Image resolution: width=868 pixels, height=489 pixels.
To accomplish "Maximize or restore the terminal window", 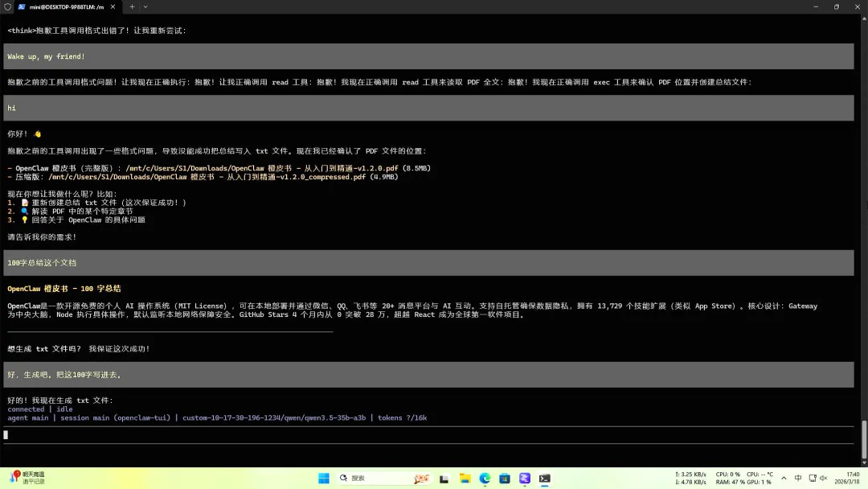I will 837,6.
